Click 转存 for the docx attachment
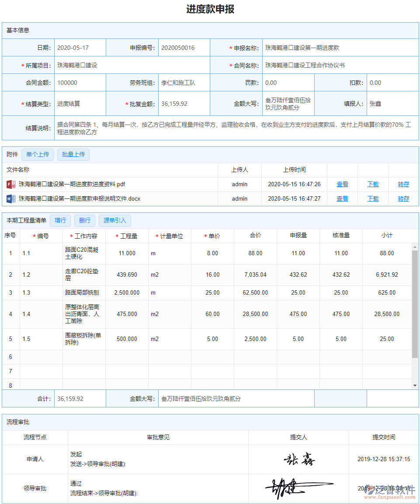Viewport: 420px width, 504px height. coord(403,198)
